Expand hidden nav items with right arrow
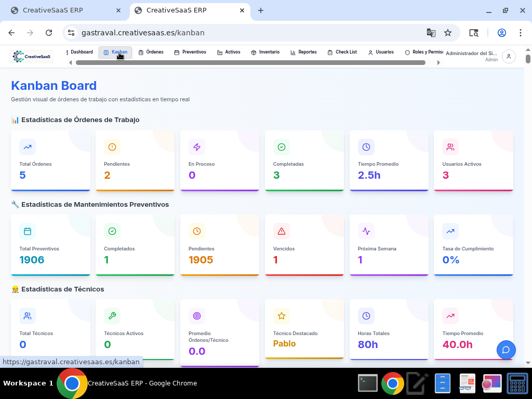This screenshot has height=399, width=532. pyautogui.click(x=439, y=62)
